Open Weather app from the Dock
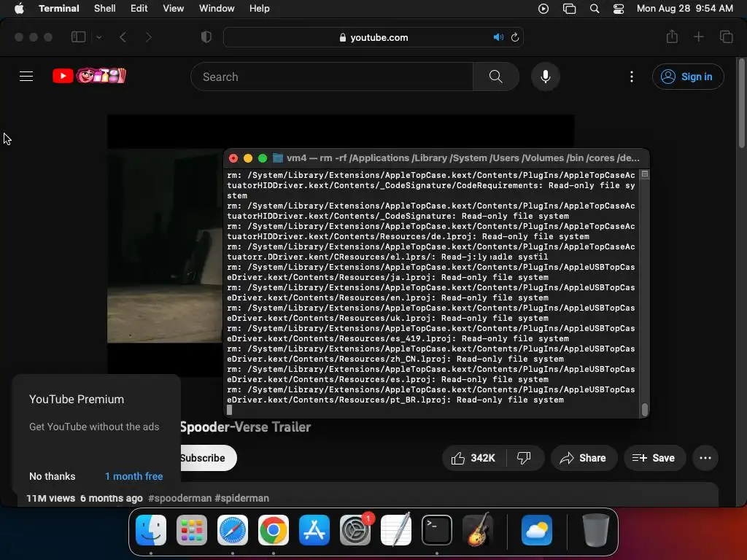Image resolution: width=747 pixels, height=560 pixels. click(536, 529)
